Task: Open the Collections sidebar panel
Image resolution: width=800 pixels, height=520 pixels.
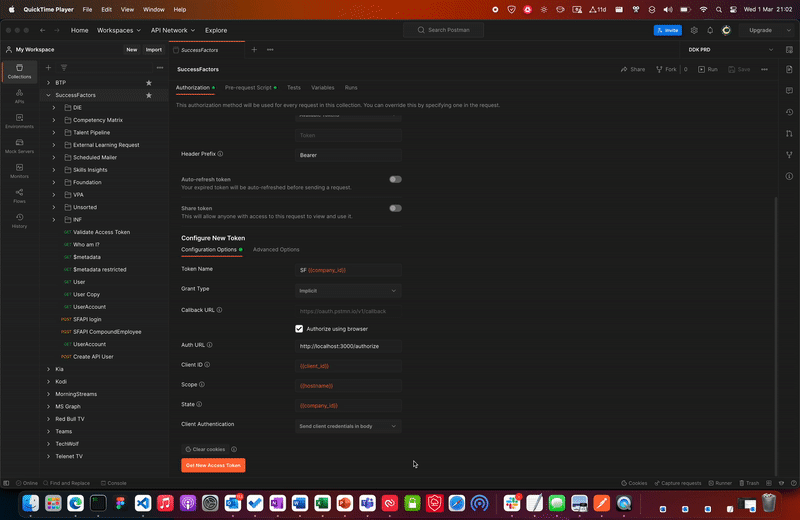Action: pyautogui.click(x=19, y=71)
